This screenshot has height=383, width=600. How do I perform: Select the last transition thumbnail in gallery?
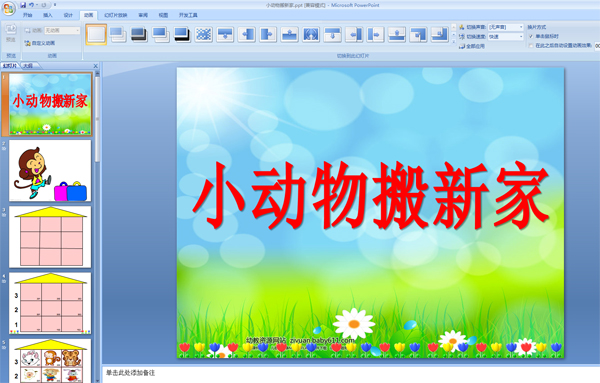coord(439,34)
